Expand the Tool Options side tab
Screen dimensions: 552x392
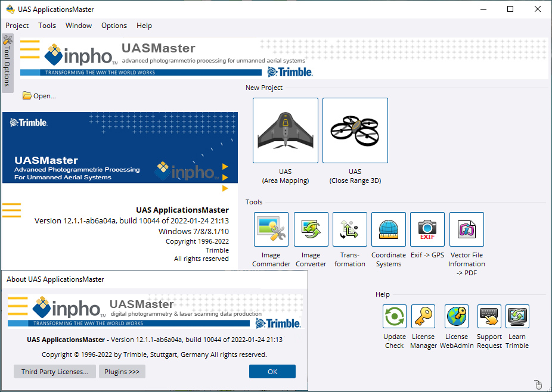pos(7,63)
